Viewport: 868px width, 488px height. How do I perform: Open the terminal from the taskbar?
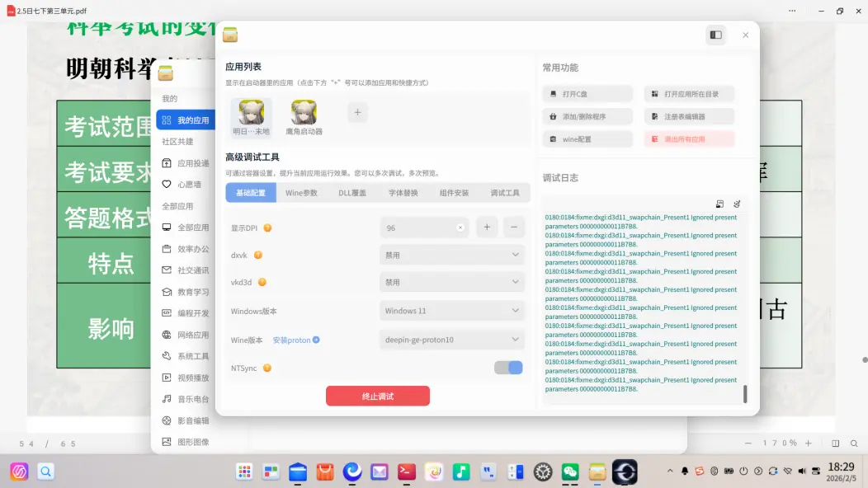pyautogui.click(x=407, y=472)
